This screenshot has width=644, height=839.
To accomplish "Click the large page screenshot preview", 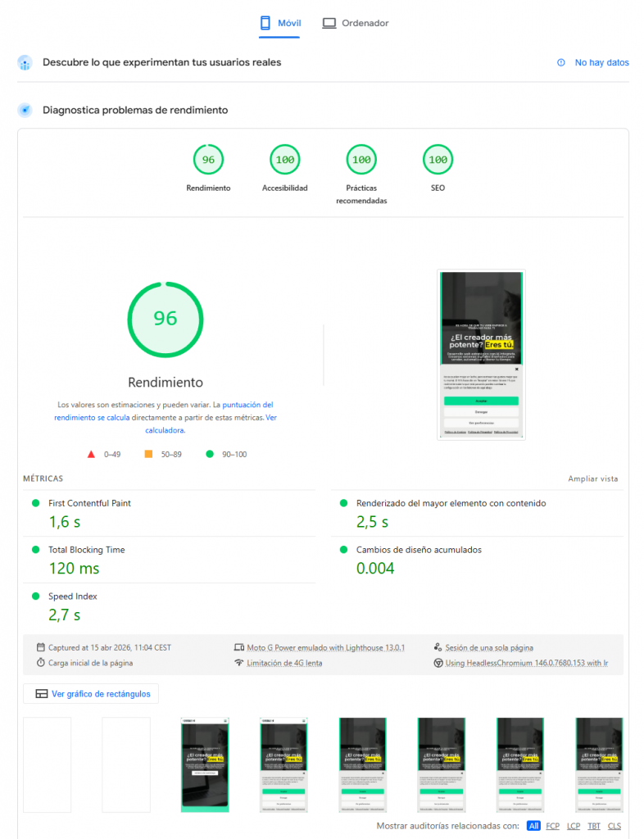I will pos(481,356).
